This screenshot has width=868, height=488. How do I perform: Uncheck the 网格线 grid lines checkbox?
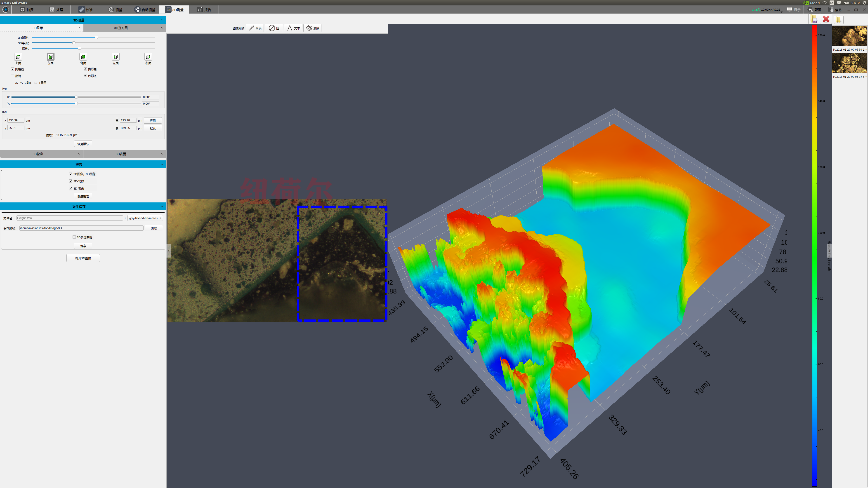click(12, 69)
